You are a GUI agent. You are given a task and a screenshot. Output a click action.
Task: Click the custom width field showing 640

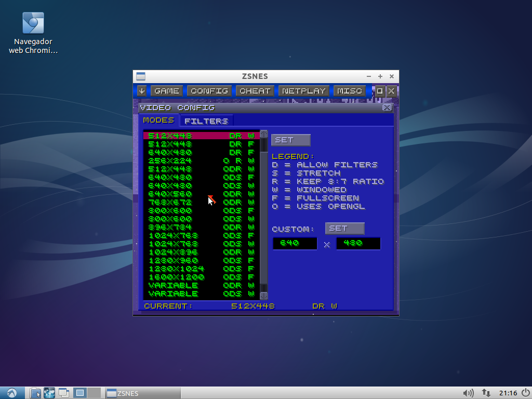[295, 243]
